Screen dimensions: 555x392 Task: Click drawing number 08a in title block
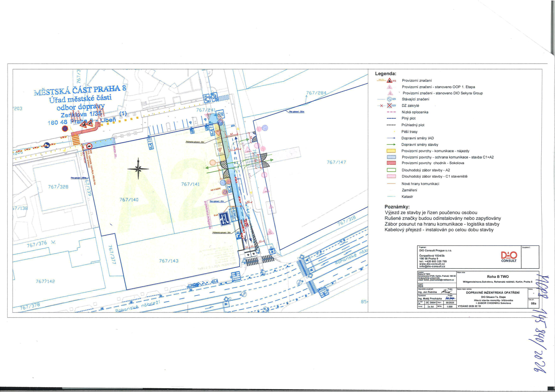click(x=533, y=303)
